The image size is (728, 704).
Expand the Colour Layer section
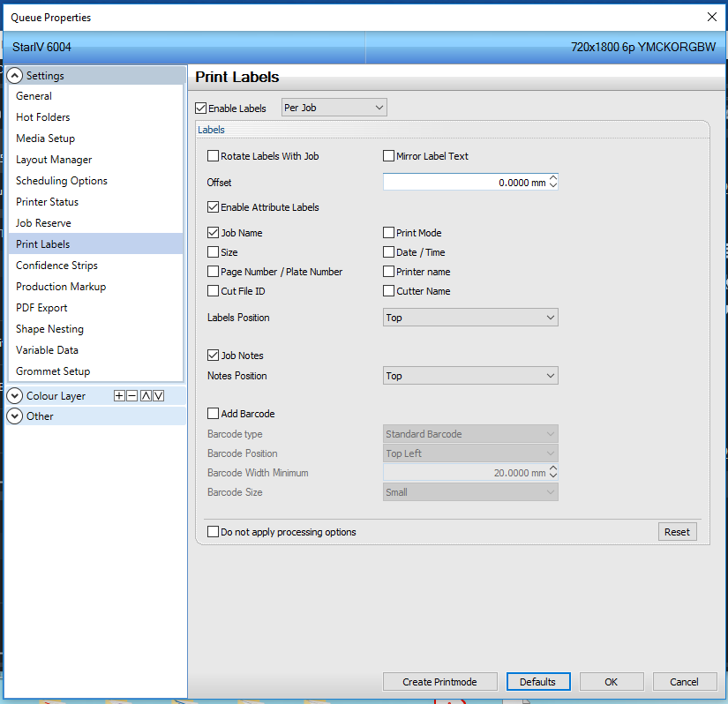[x=15, y=396]
